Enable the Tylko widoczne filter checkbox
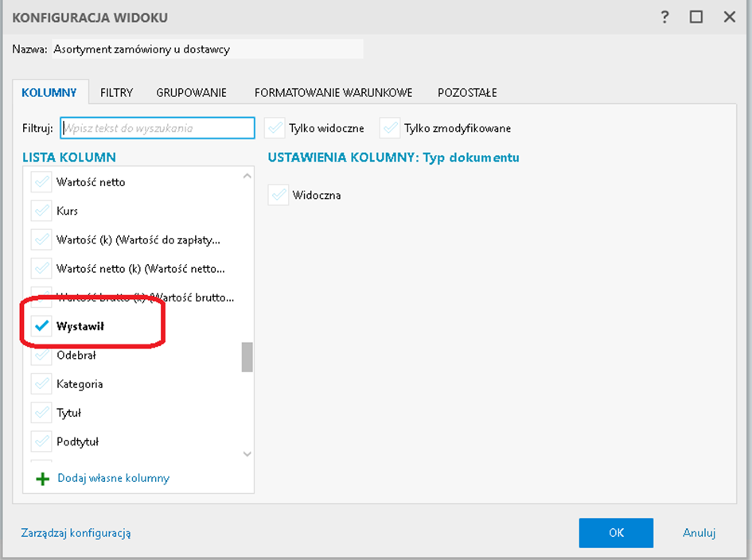Viewport: 752px width, 560px height. tap(275, 128)
